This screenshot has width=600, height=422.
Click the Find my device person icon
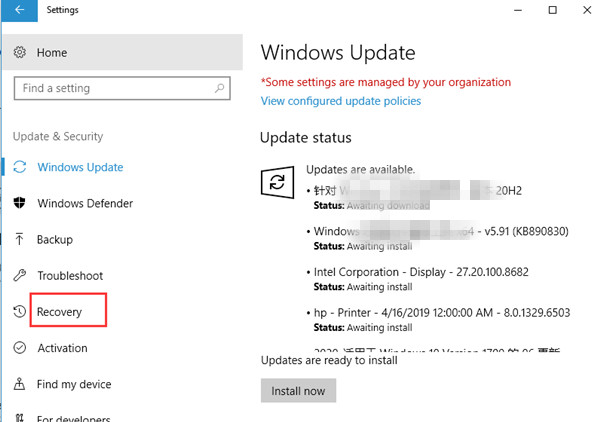click(x=20, y=384)
